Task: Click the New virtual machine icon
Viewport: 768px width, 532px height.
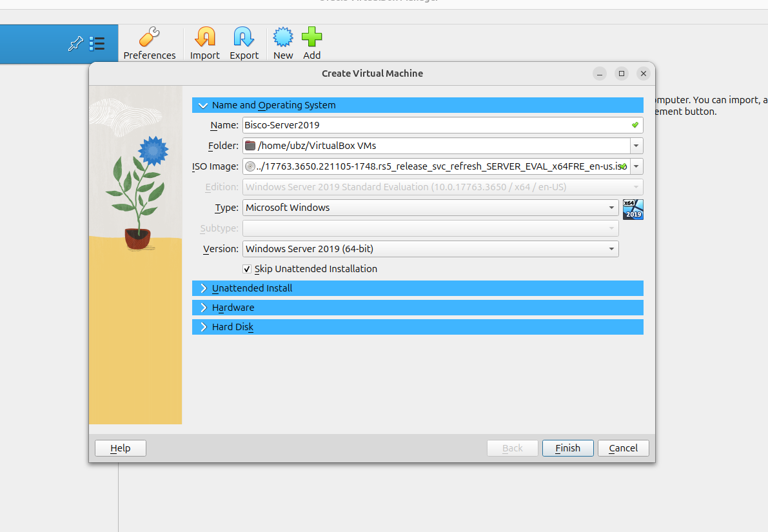Action: (x=283, y=37)
